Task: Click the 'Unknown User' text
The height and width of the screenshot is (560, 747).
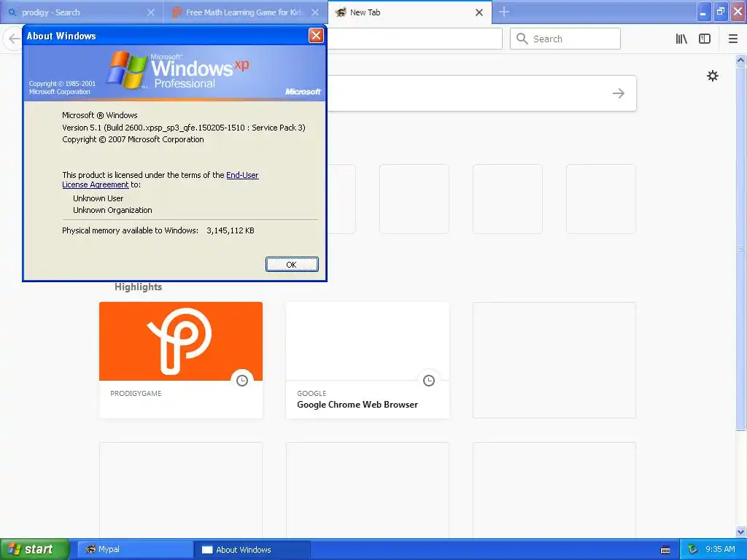Action: [98, 198]
